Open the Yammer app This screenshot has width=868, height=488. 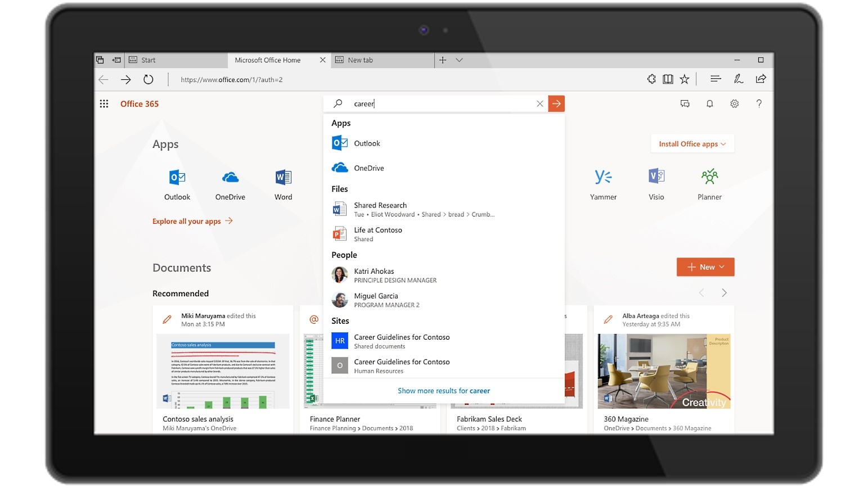coord(603,184)
